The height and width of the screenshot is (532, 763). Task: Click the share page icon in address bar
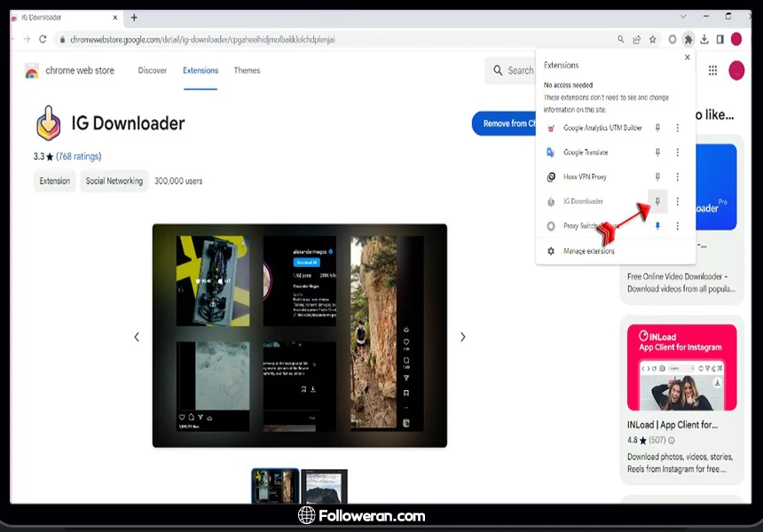(636, 39)
